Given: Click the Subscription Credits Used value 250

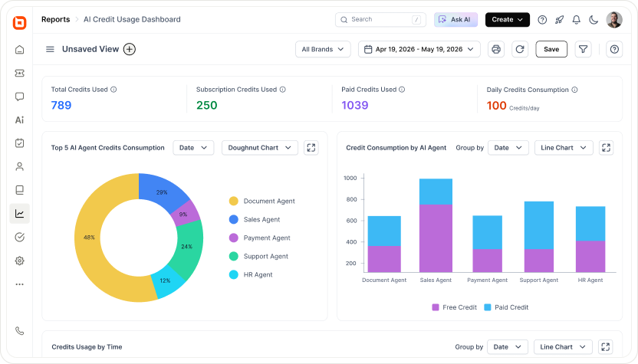Looking at the screenshot, I should coord(207,105).
